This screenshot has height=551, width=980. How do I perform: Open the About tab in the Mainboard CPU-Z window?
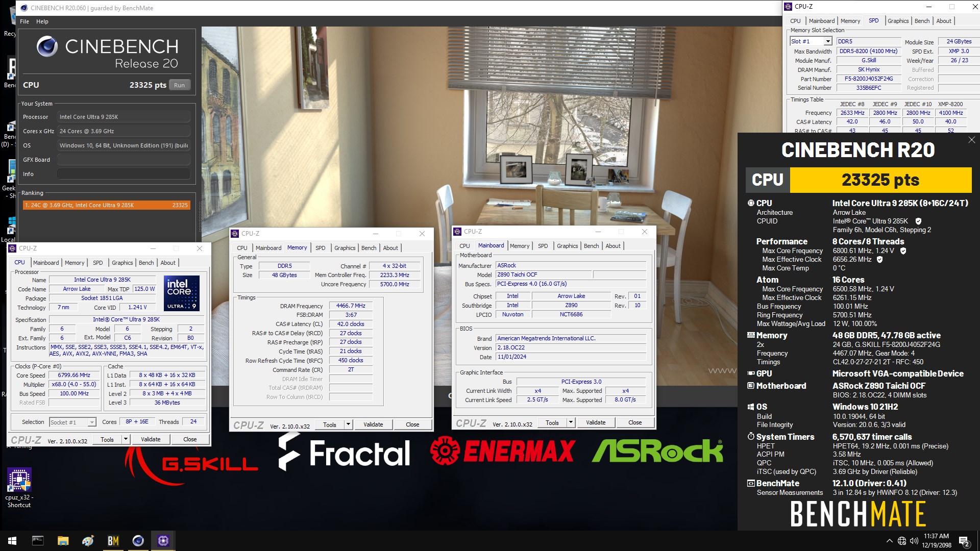(x=613, y=246)
